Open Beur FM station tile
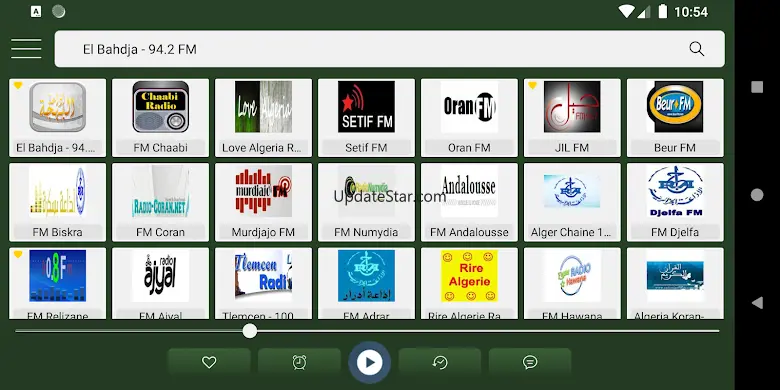780x390 pixels. pyautogui.click(x=675, y=117)
